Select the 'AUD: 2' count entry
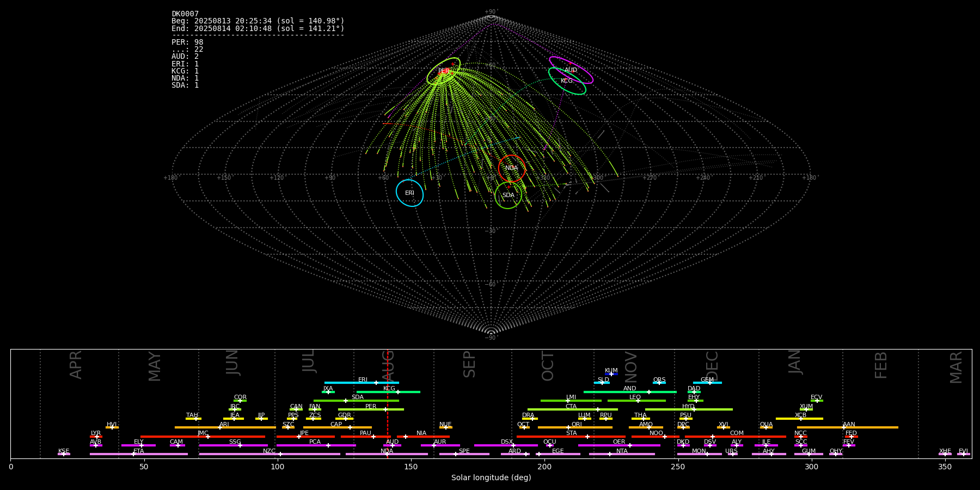980x490 pixels. (x=185, y=57)
